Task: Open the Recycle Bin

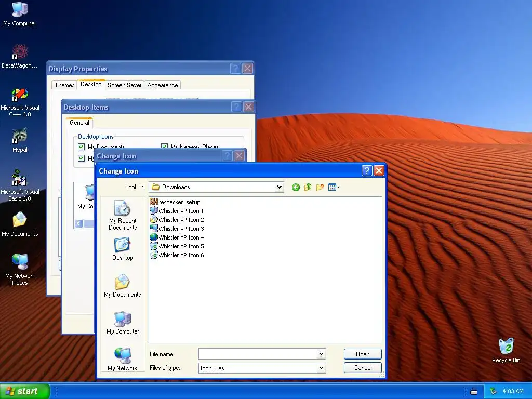Action: tap(506, 350)
